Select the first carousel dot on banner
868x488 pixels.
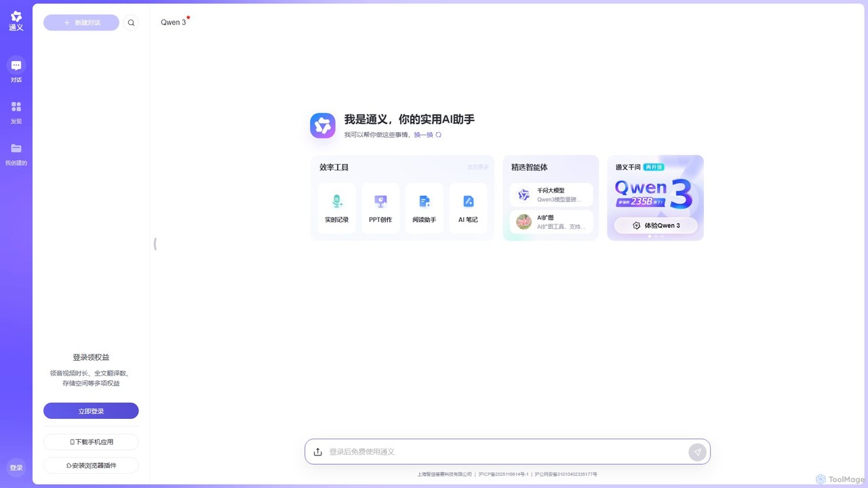pos(650,237)
